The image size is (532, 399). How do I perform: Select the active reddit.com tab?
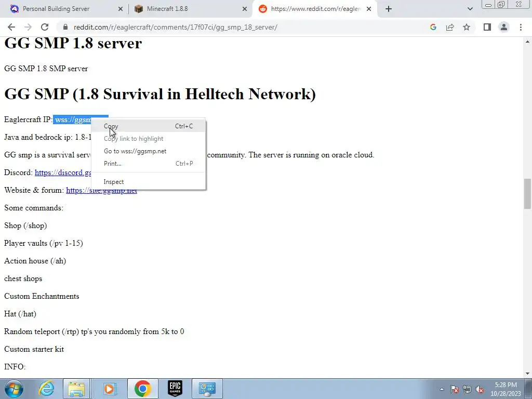point(315,9)
